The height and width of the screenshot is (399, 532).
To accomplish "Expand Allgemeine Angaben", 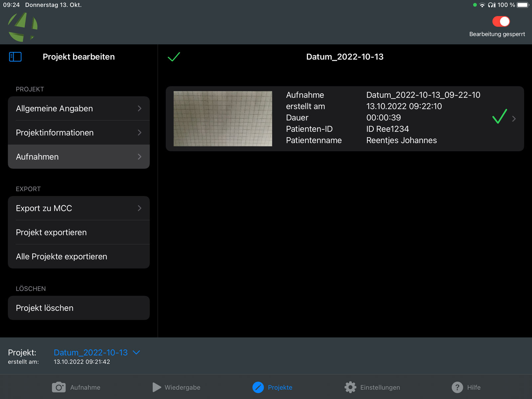I will [x=79, y=108].
